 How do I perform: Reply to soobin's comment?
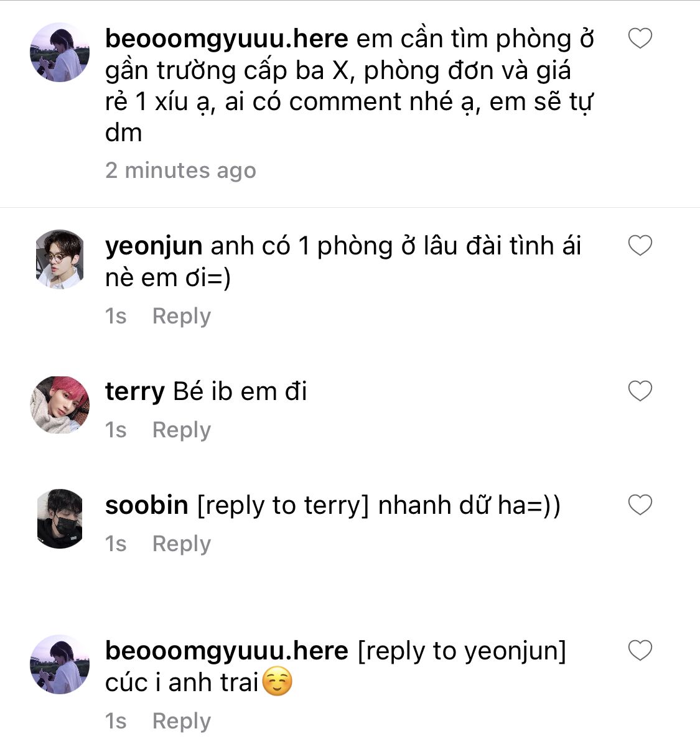[181, 544]
